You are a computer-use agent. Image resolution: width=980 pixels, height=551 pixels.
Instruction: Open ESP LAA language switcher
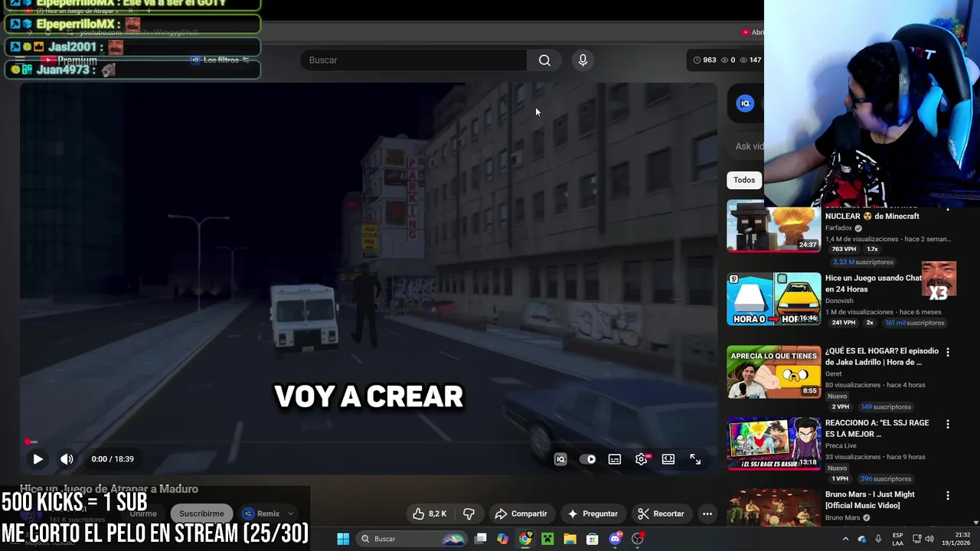tap(897, 539)
